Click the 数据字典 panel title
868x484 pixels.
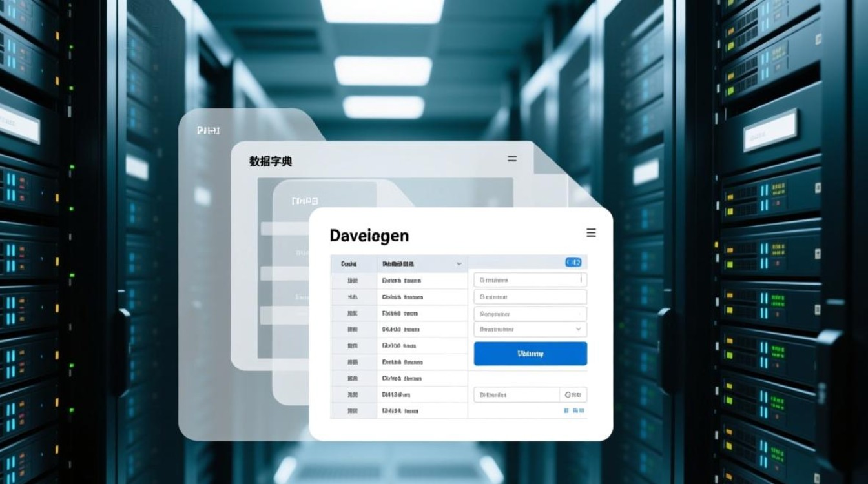(271, 161)
